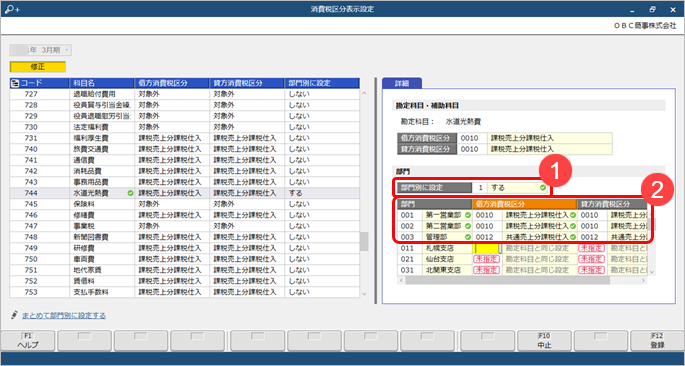The height and width of the screenshot is (366, 685).
Task: Click department cell 札幌支店
Action: (447, 248)
